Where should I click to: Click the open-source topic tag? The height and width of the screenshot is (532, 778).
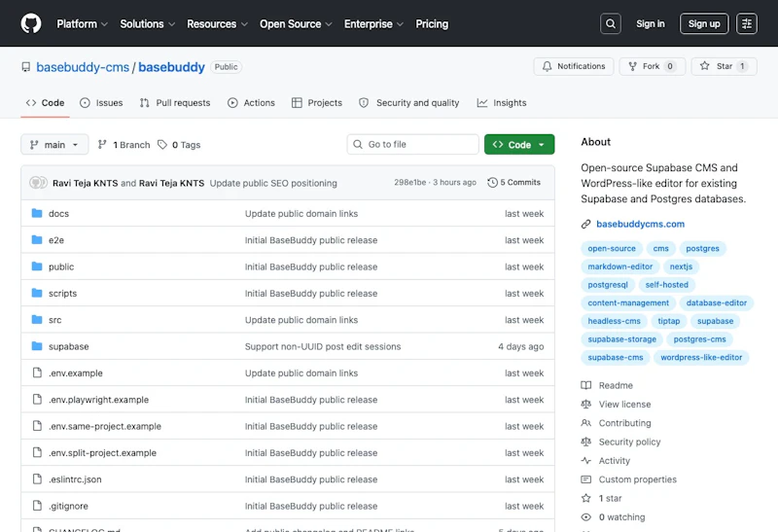click(612, 249)
